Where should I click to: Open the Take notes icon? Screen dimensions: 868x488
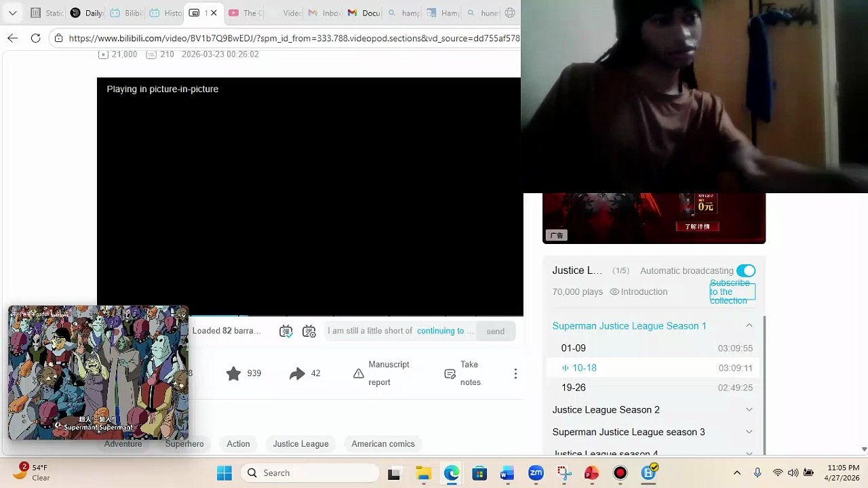(450, 373)
